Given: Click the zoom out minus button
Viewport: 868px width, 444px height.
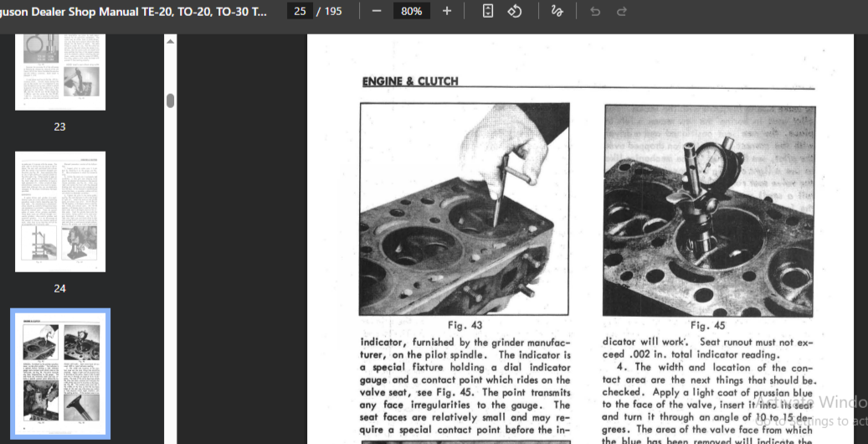Looking at the screenshot, I should pyautogui.click(x=376, y=11).
